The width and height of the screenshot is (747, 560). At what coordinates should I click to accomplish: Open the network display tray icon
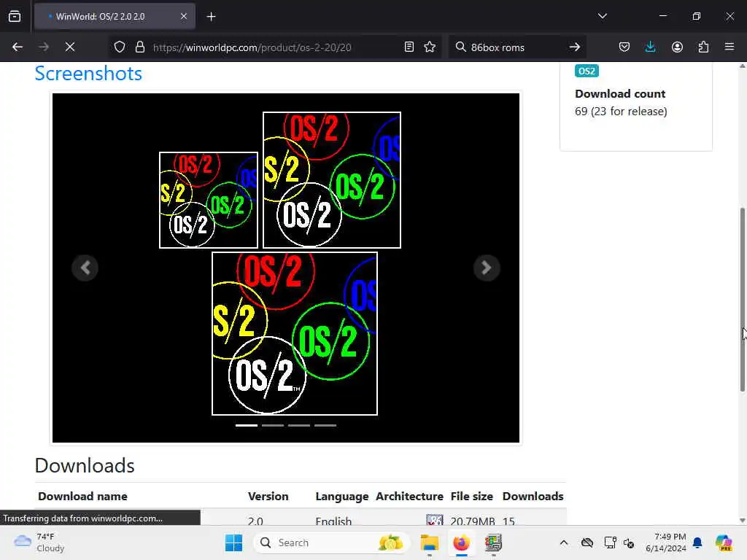pyautogui.click(x=610, y=542)
